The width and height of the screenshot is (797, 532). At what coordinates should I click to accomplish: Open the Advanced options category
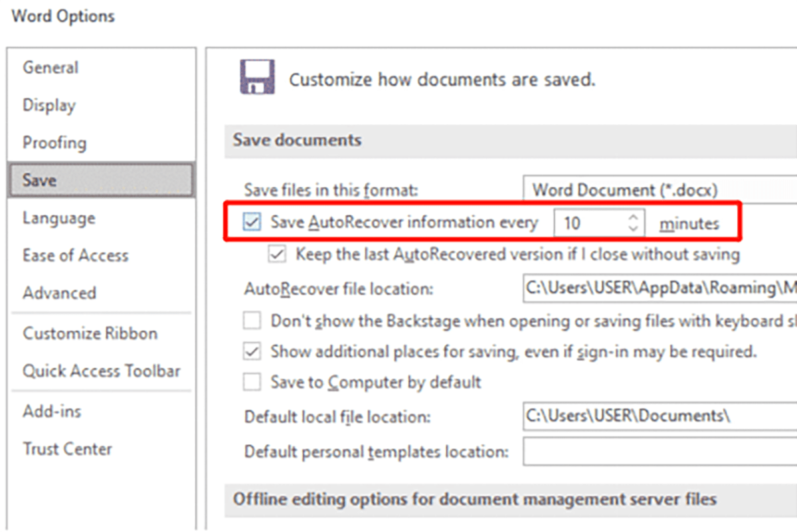59,293
